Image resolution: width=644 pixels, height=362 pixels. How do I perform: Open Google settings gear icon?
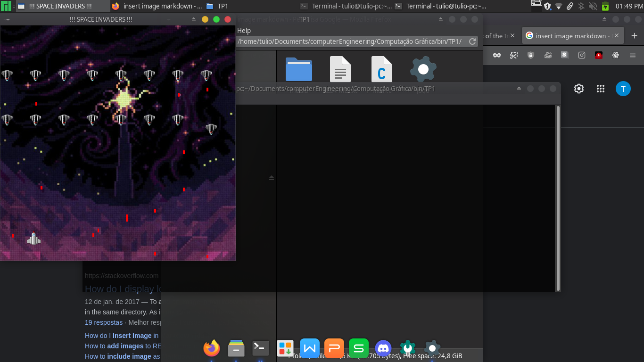click(x=579, y=89)
